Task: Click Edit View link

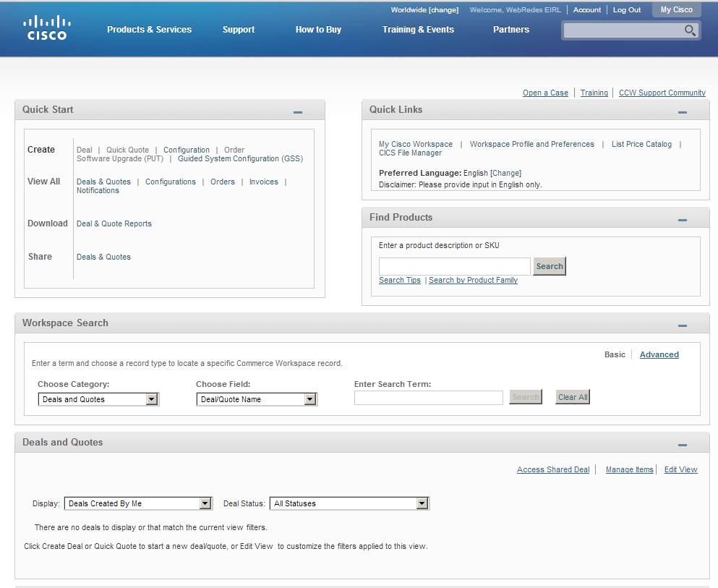Action: (x=680, y=469)
